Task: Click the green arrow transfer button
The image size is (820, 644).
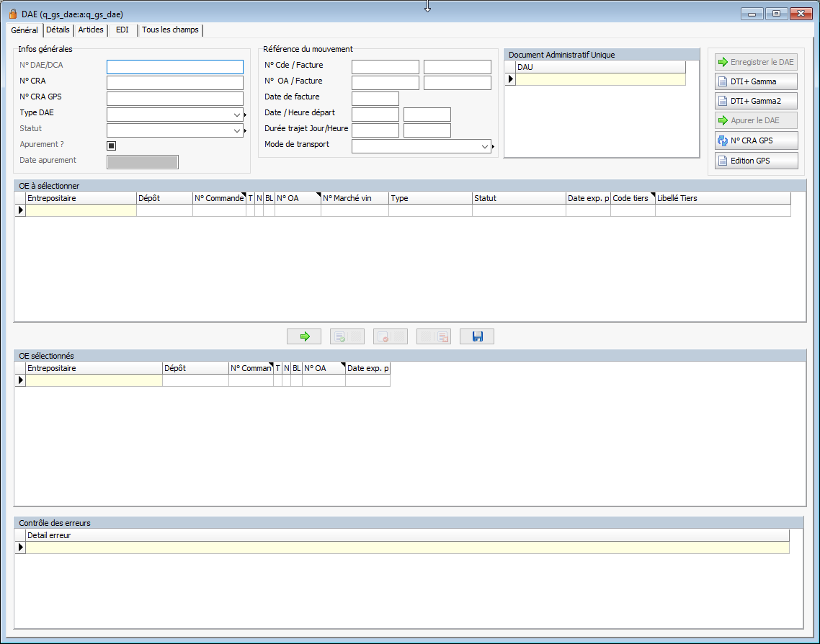Action: point(304,336)
